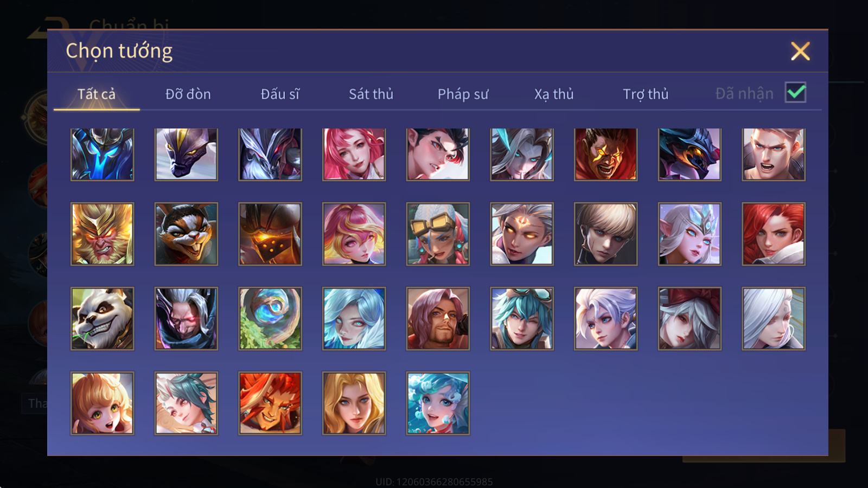This screenshot has width=868, height=488.
Task: Choose the blue armored knight hero portrait
Action: click(x=102, y=154)
